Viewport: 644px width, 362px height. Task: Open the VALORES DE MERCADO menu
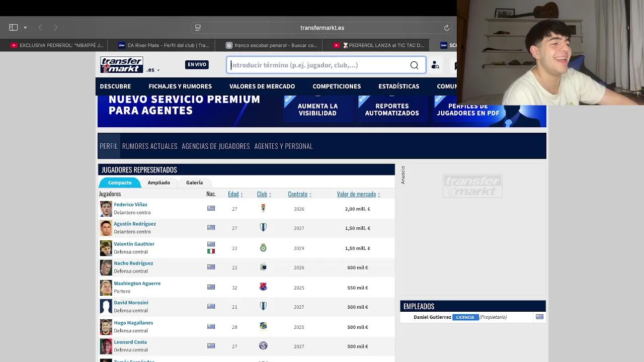262,86
